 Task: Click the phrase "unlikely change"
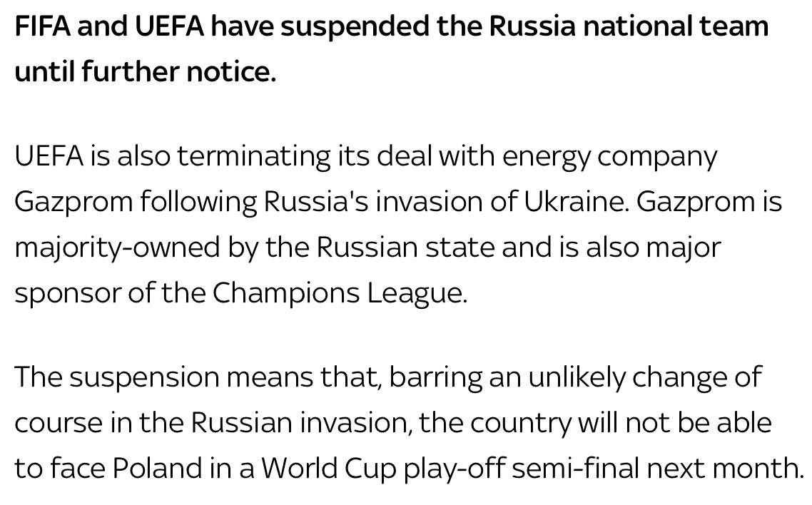628,377
